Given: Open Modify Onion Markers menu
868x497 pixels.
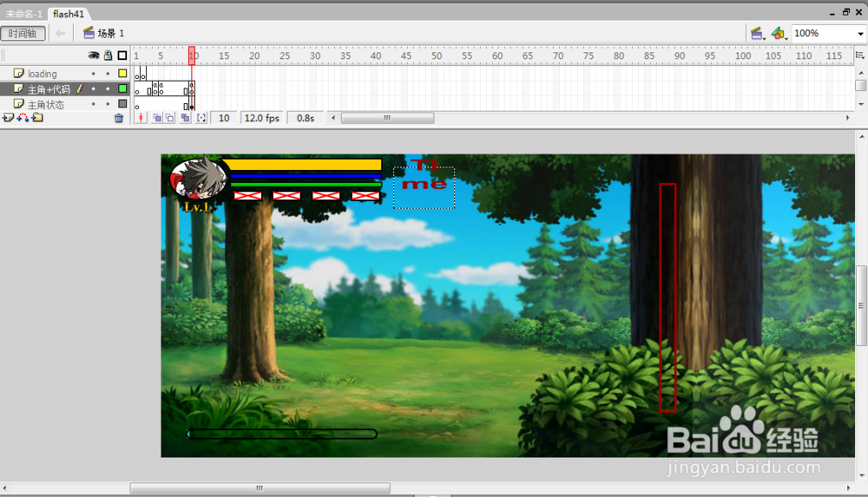Looking at the screenshot, I should (x=201, y=118).
